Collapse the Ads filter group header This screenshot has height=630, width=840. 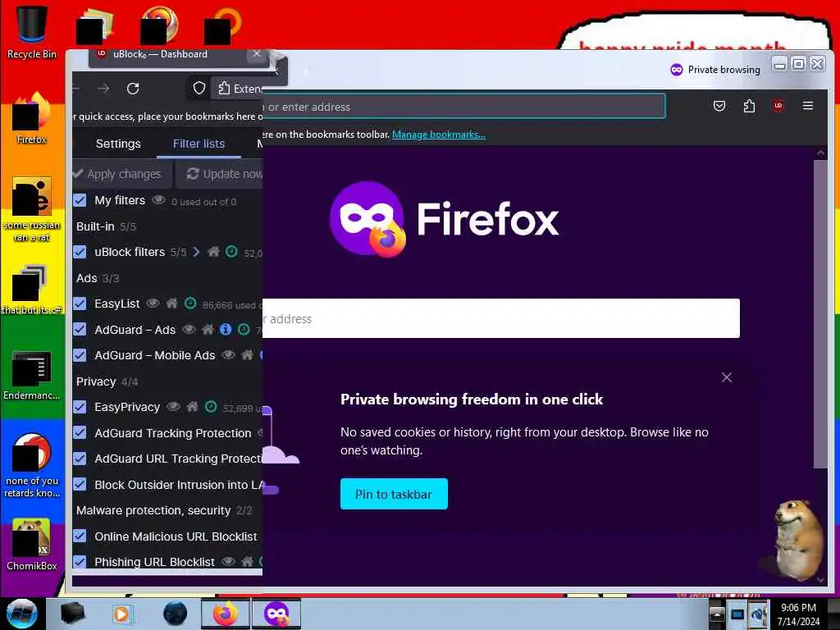click(98, 278)
